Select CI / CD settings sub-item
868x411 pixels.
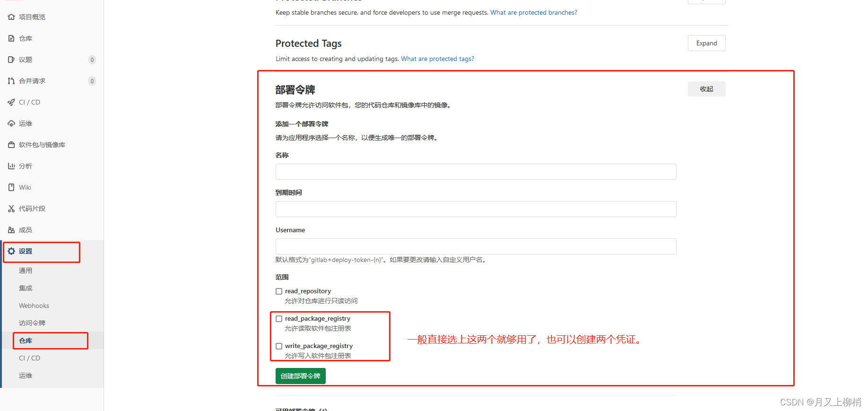point(29,358)
